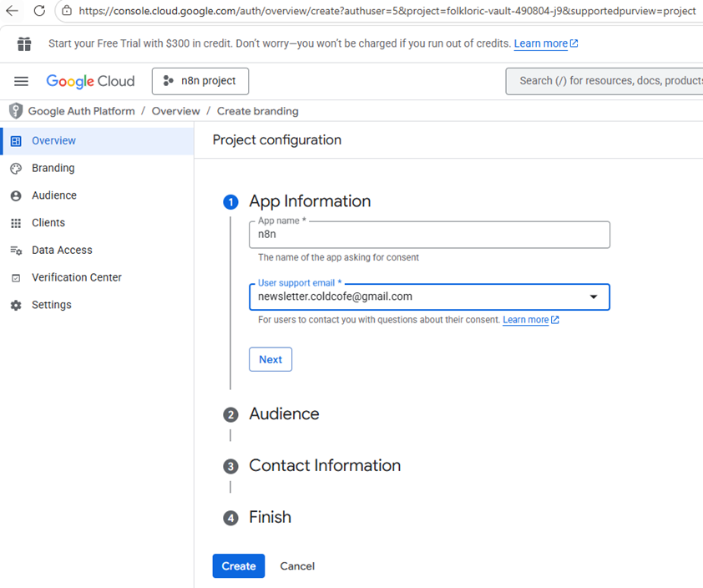Screen dimensions: 703x588
Task: Click the Google Cloud logo
Action: tap(90, 81)
